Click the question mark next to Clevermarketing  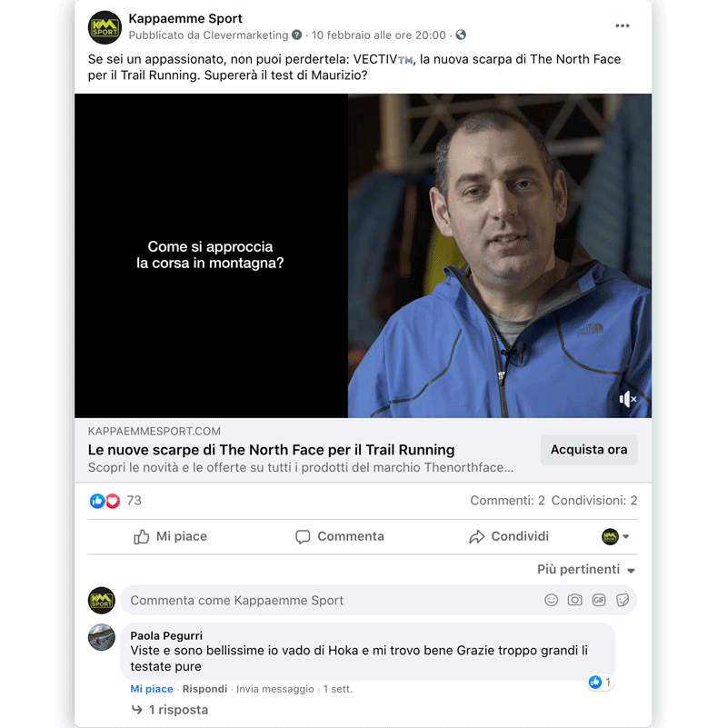point(296,35)
